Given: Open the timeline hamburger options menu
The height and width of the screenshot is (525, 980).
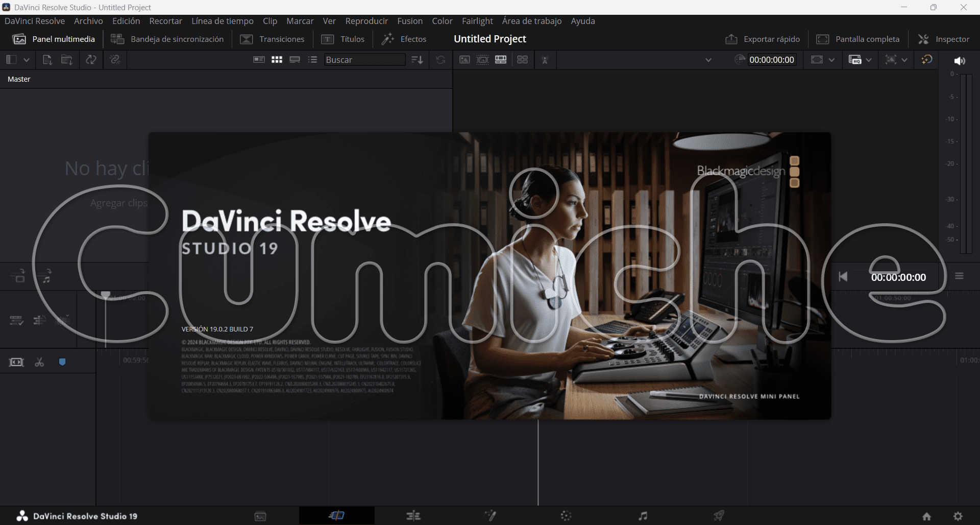Looking at the screenshot, I should 959,276.
